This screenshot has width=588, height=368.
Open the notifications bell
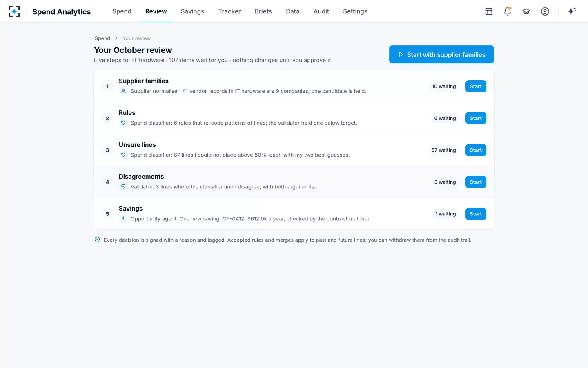pyautogui.click(x=508, y=11)
